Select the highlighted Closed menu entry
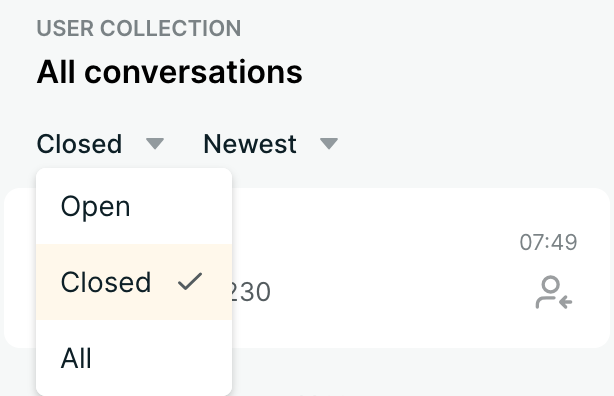The width and height of the screenshot is (614, 396). (134, 282)
